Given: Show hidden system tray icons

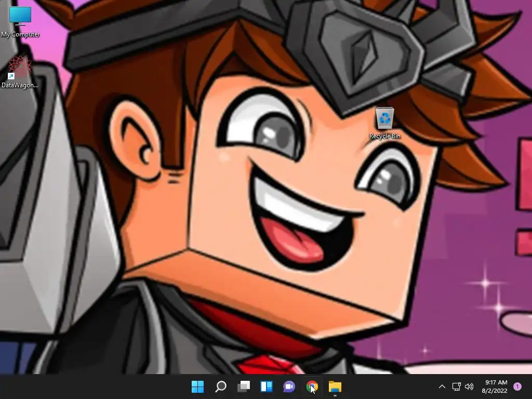Looking at the screenshot, I should coord(442,387).
